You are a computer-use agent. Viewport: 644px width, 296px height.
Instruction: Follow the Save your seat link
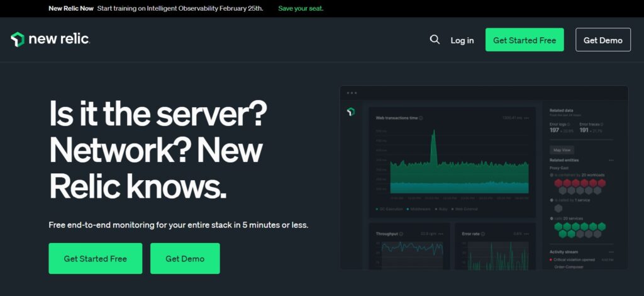[301, 8]
